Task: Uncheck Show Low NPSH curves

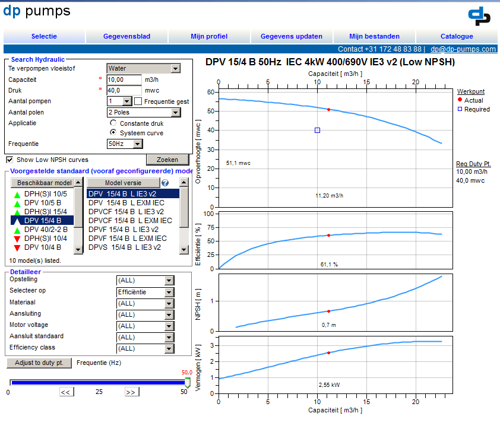Action: tap(10, 160)
